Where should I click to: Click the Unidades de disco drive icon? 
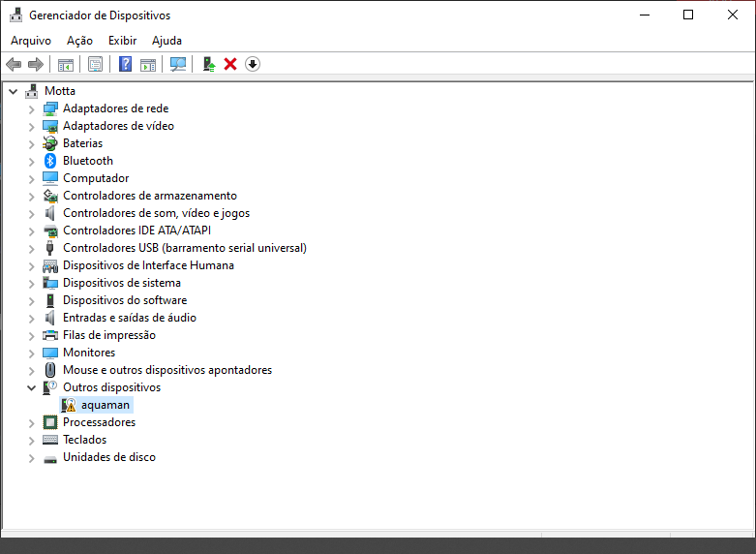pyautogui.click(x=50, y=459)
